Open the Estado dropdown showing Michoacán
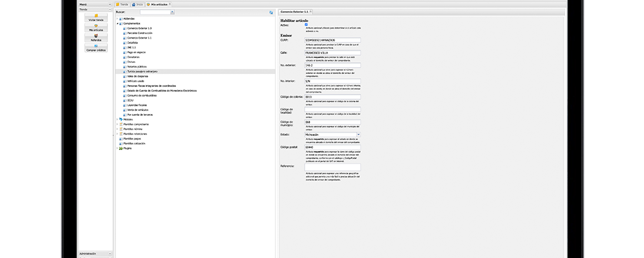The height and width of the screenshot is (258, 644). coord(358,135)
